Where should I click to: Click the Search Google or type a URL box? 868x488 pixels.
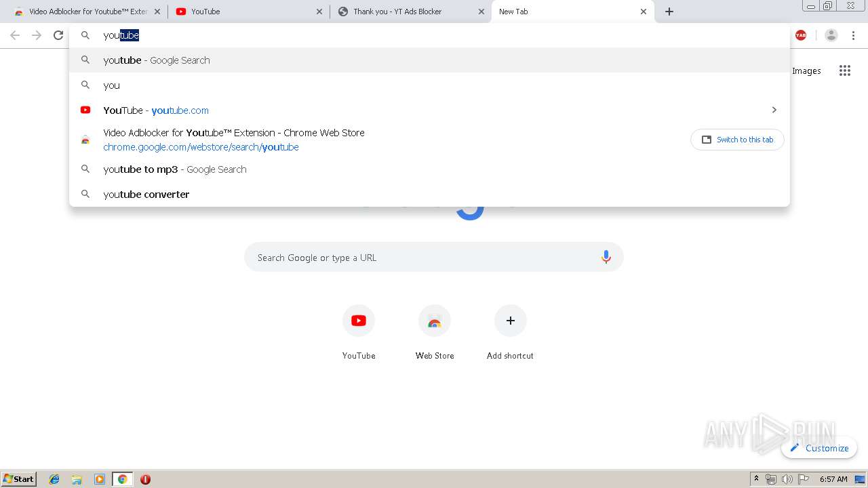[433, 258]
